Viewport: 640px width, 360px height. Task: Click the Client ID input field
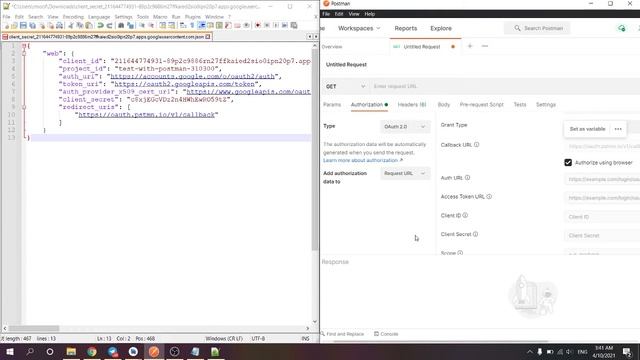(x=602, y=217)
